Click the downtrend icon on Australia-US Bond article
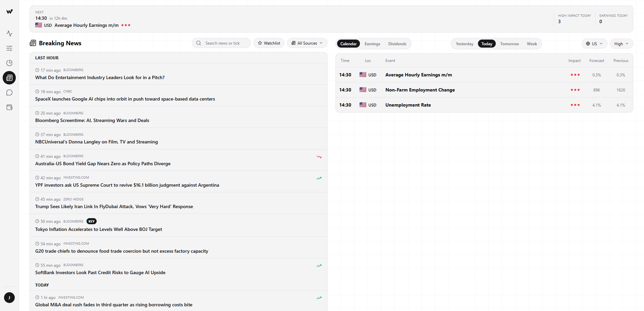 coord(319,157)
